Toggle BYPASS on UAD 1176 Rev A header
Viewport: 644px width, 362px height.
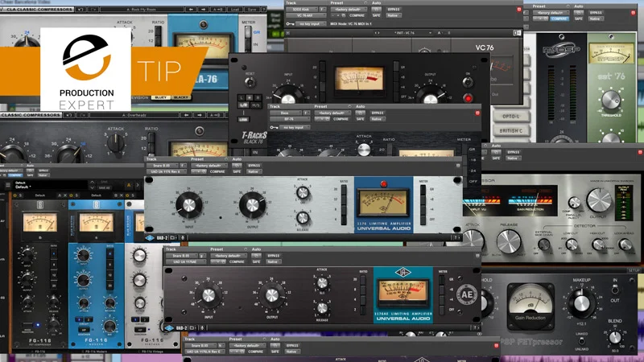pyautogui.click(x=254, y=166)
